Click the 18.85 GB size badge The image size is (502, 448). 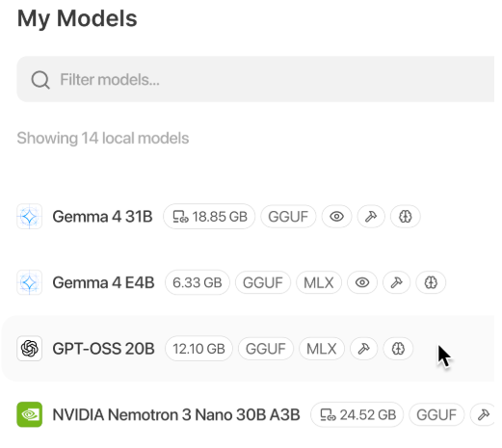point(209,217)
